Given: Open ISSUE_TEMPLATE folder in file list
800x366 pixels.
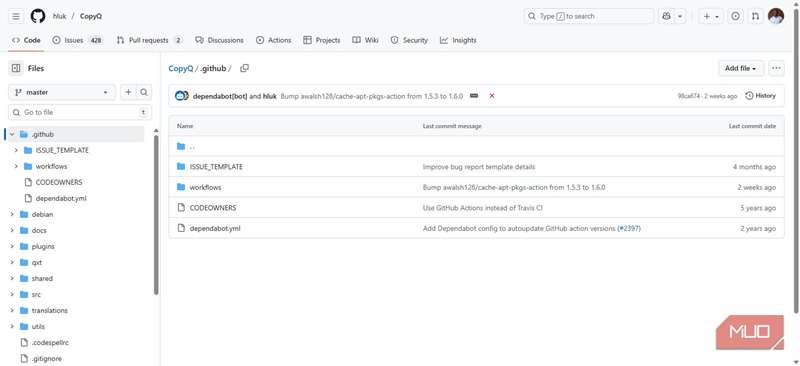Looking at the screenshot, I should tap(216, 167).
